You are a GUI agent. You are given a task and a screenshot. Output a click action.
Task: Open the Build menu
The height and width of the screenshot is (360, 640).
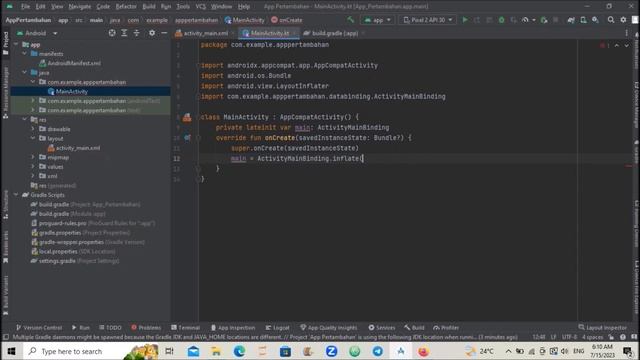click(149, 7)
